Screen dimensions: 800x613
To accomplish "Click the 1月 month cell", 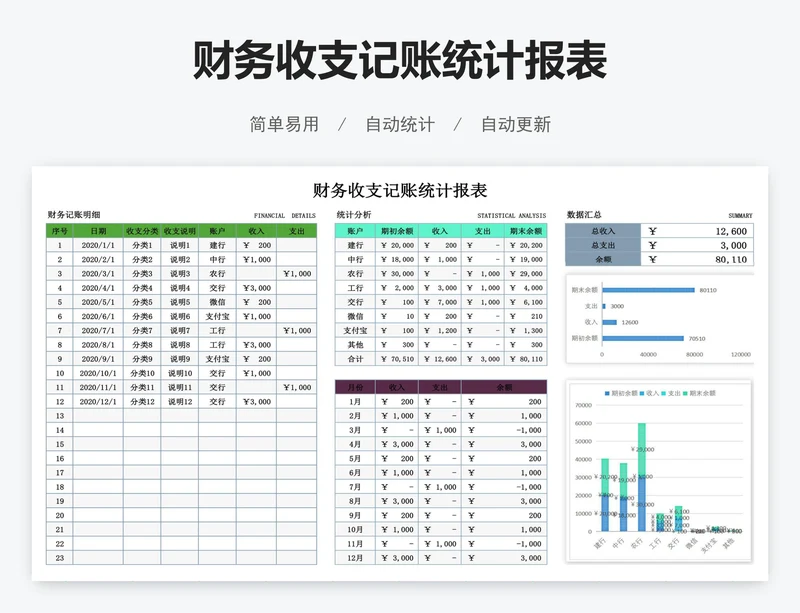I will (355, 402).
